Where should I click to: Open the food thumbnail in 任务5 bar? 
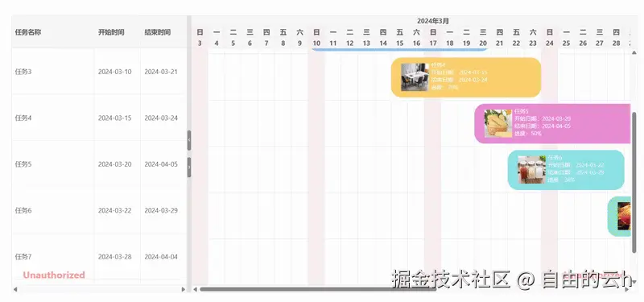(x=498, y=123)
